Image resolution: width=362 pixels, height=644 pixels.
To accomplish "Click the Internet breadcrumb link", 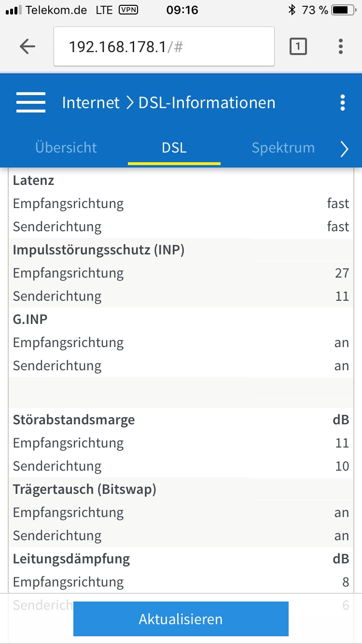I will pos(91,103).
